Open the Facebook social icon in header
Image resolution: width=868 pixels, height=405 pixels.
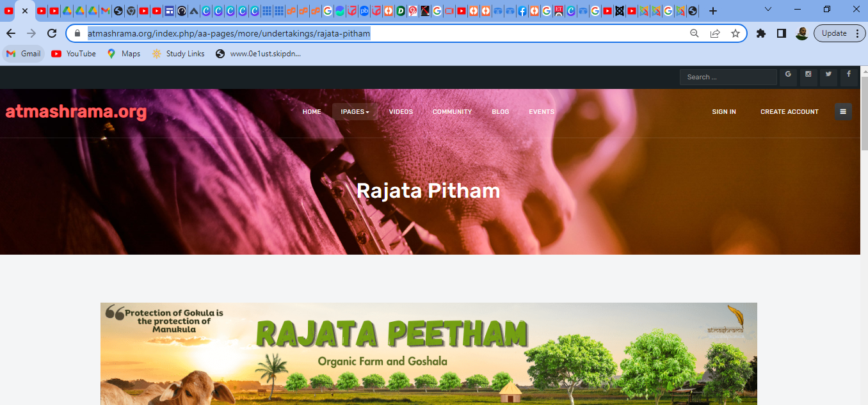tap(849, 77)
